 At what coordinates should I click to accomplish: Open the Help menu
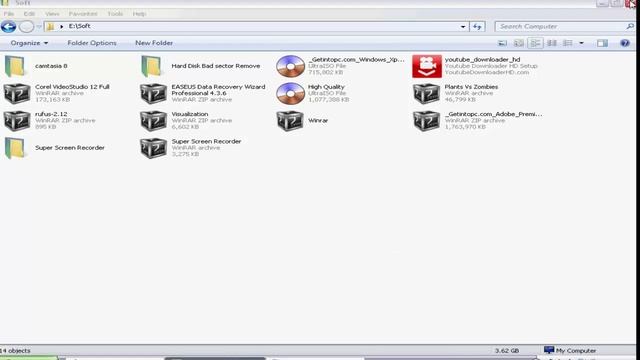[139, 14]
